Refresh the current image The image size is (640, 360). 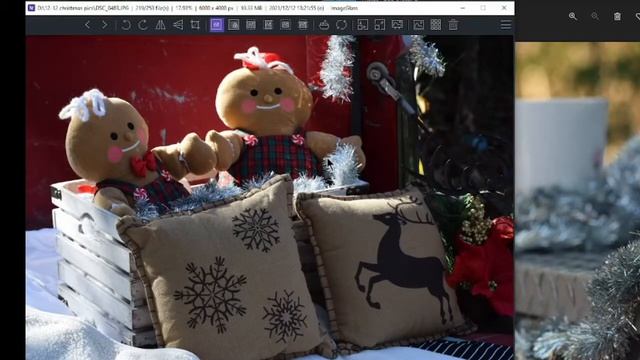click(x=341, y=25)
